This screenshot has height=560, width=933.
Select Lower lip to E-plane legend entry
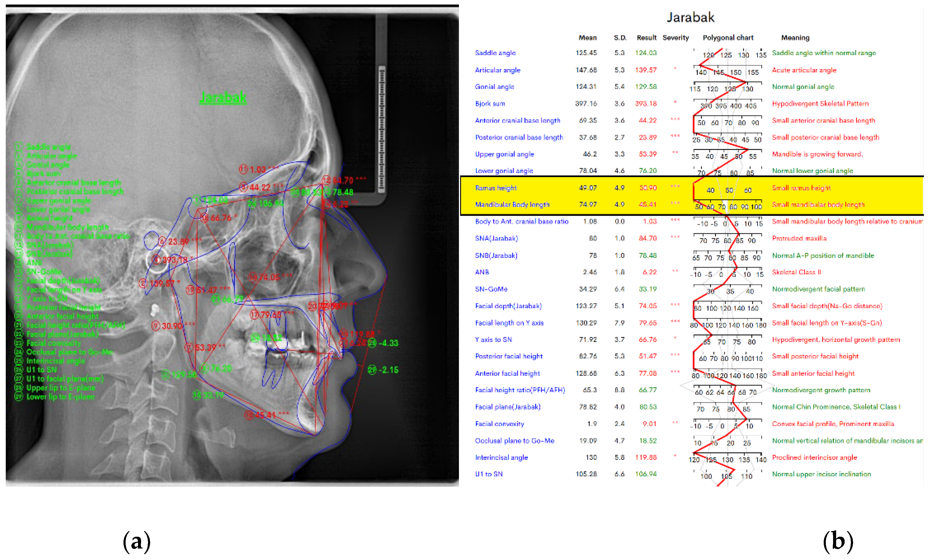point(61,397)
